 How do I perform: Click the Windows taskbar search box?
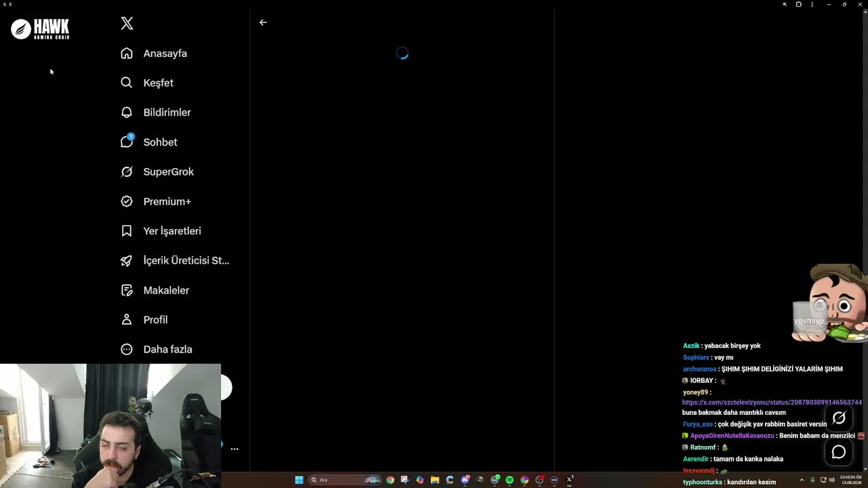coord(344,480)
